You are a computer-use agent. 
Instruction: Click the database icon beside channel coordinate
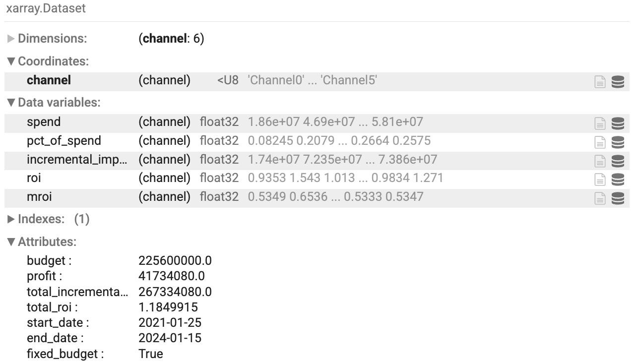coord(618,82)
